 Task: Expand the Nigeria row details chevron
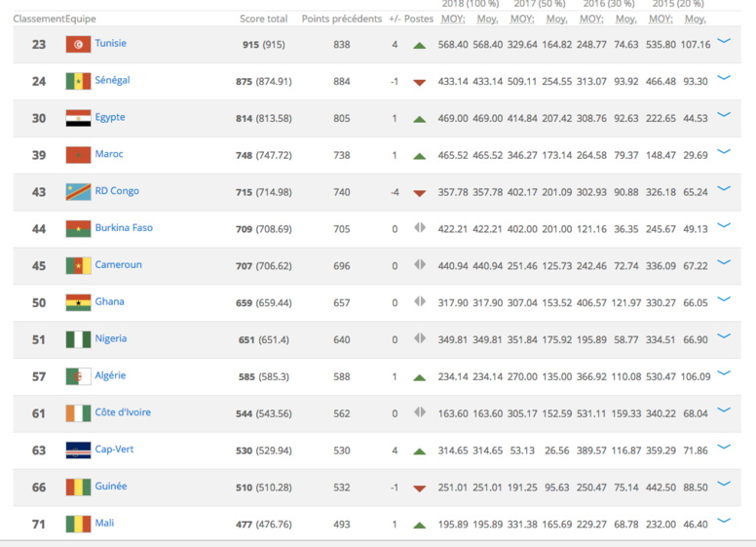(724, 336)
